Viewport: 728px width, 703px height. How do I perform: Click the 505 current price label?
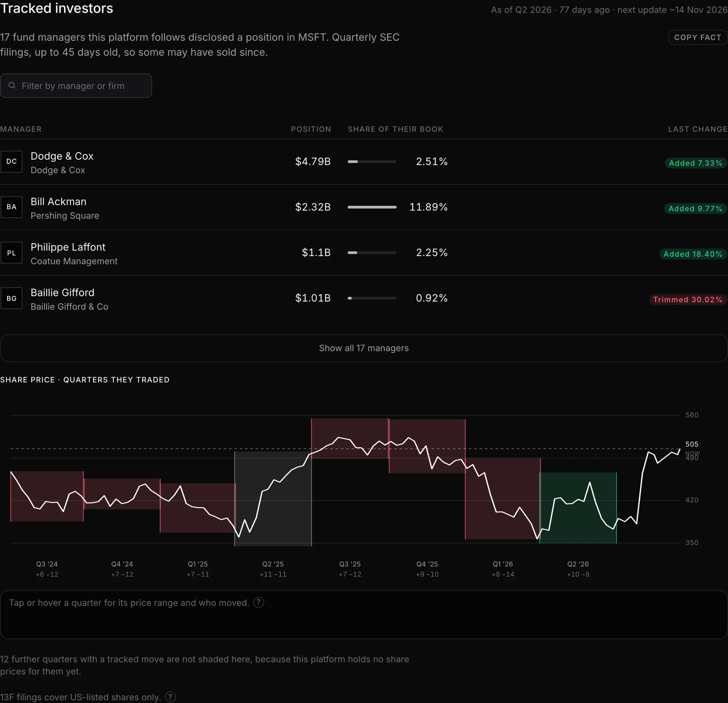click(x=692, y=445)
